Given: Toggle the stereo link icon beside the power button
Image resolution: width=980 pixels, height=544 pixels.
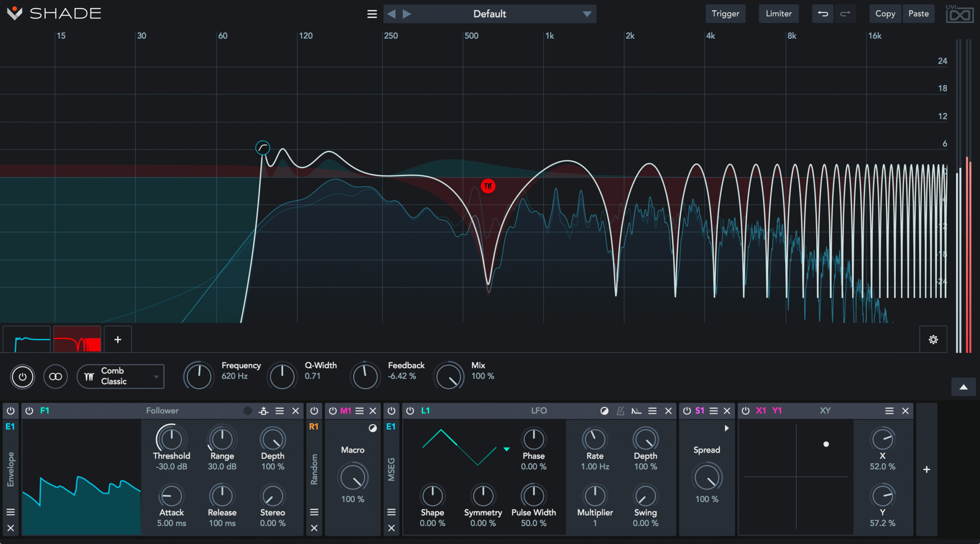Looking at the screenshot, I should 56,377.
